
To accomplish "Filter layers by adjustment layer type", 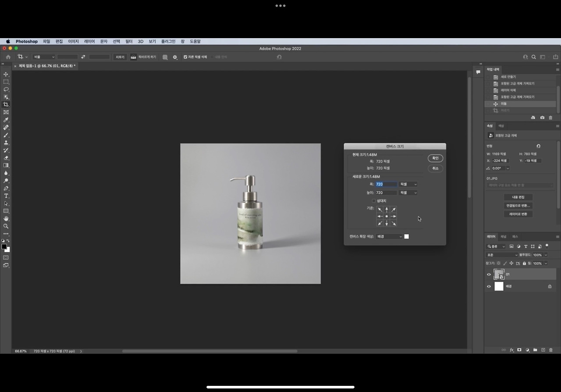I will click(518, 246).
